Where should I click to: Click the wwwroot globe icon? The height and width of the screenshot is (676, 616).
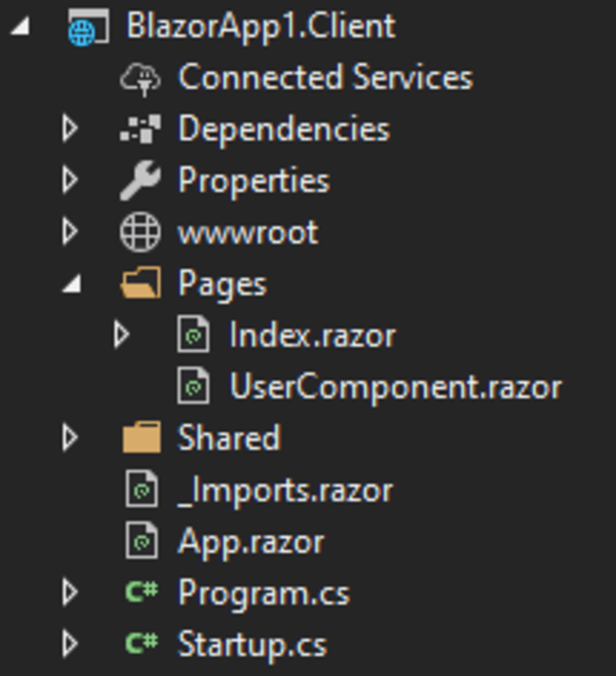(x=140, y=232)
